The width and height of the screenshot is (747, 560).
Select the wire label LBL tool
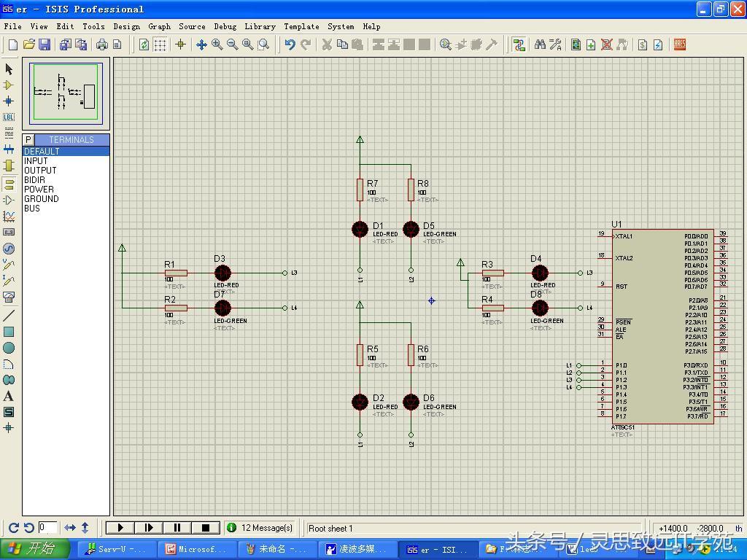(9, 117)
